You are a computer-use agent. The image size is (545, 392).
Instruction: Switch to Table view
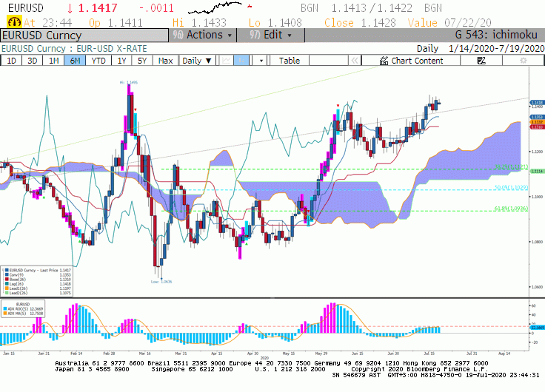click(290, 61)
